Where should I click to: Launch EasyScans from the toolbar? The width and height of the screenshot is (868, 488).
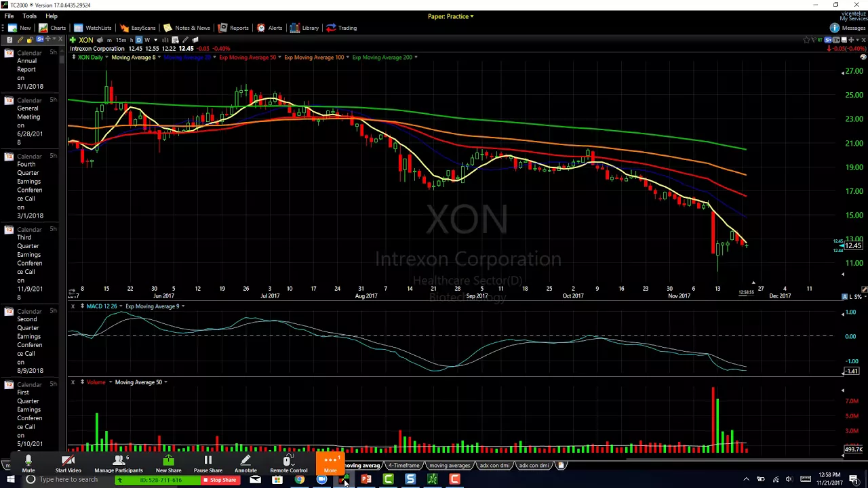(x=138, y=28)
